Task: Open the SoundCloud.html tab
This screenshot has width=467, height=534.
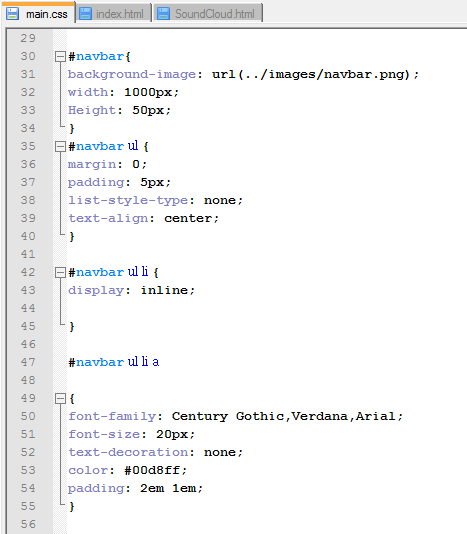Action: (x=208, y=14)
